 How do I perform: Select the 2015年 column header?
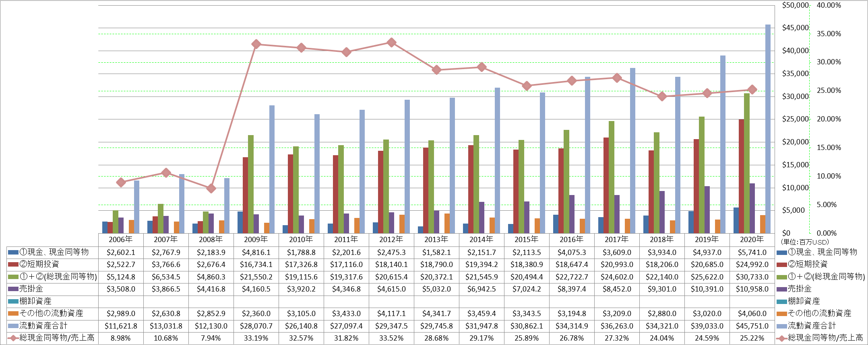(527, 240)
